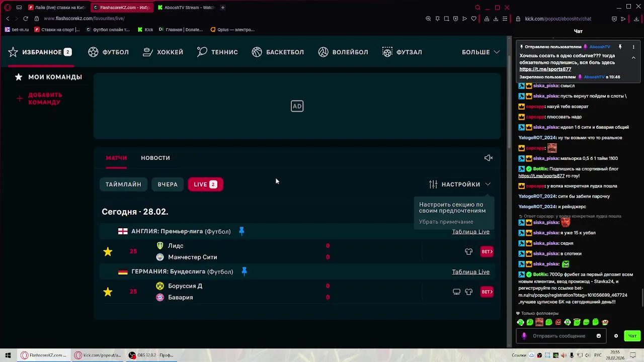Open the Opera main menu logo
Screen dimensions: 644x362
click(8, 8)
